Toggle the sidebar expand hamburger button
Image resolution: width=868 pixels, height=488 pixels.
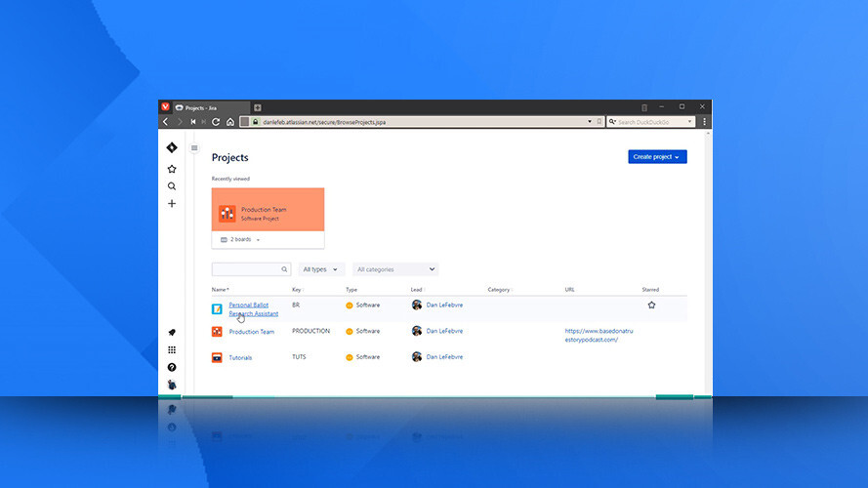pyautogui.click(x=194, y=148)
